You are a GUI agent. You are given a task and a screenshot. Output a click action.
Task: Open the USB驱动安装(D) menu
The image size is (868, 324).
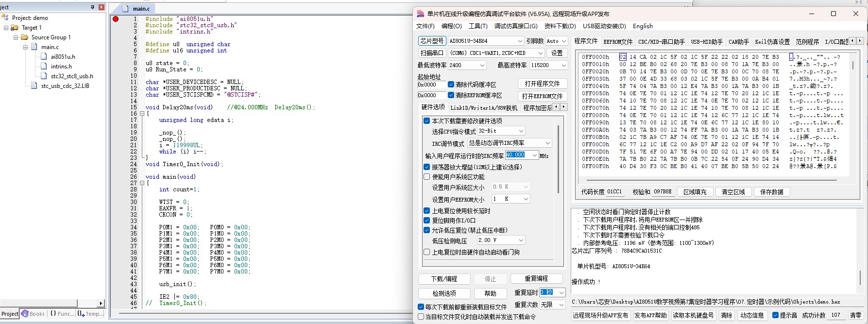coord(604,26)
